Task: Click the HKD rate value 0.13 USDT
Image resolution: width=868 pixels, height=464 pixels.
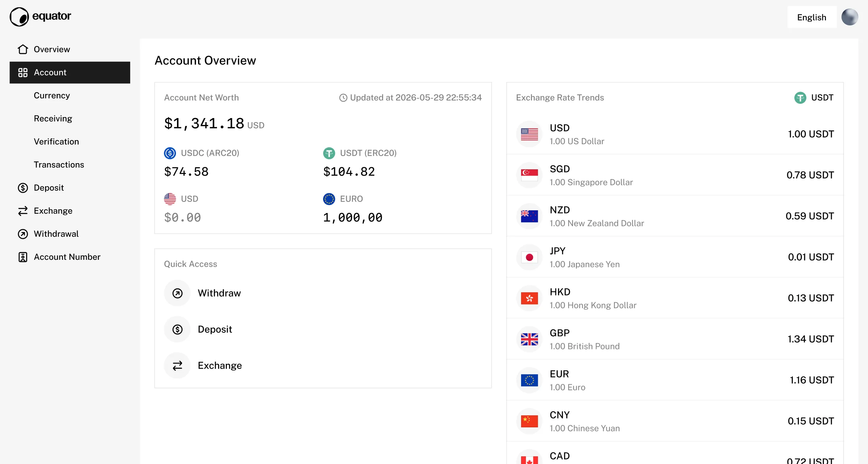Action: point(811,298)
